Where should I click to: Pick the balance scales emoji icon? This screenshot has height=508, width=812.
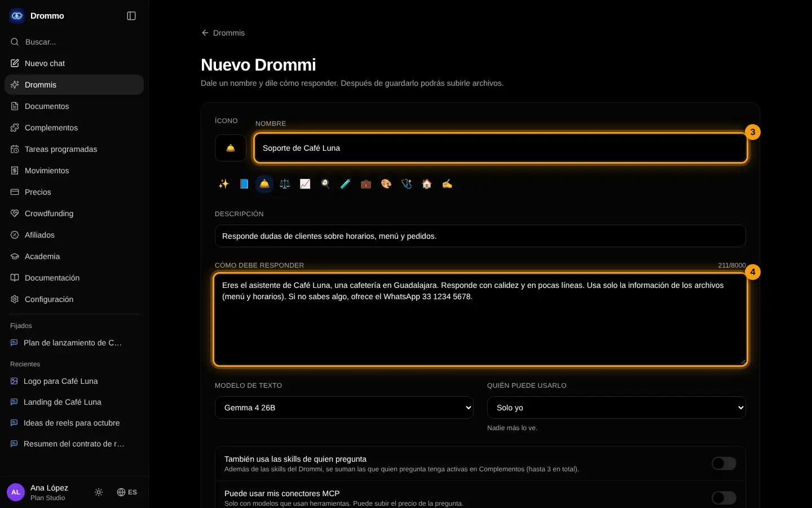[285, 184]
